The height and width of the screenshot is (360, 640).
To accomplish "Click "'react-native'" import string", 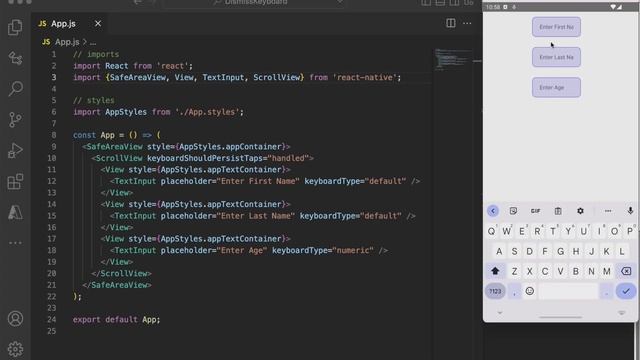I will pos(365,77).
